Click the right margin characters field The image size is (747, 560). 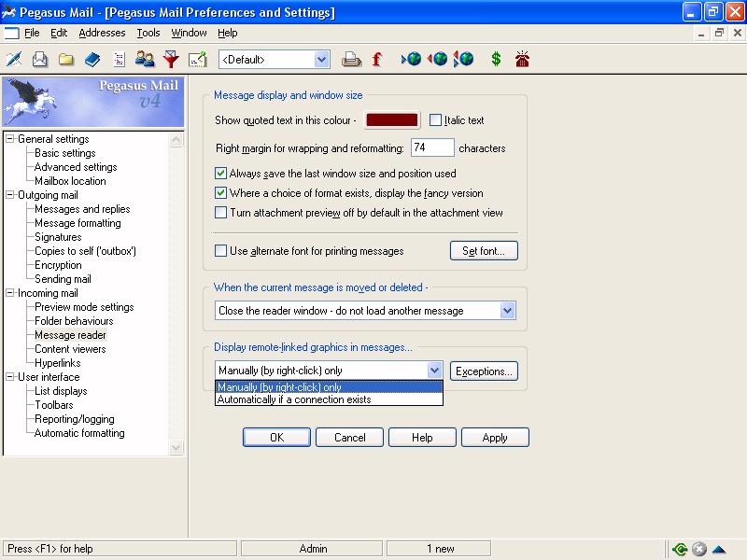[x=432, y=147]
